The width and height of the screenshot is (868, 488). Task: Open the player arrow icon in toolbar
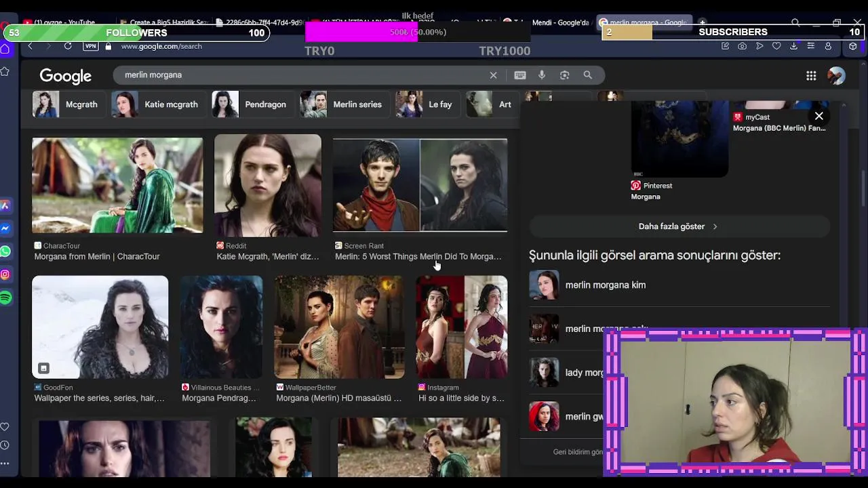pyautogui.click(x=759, y=46)
